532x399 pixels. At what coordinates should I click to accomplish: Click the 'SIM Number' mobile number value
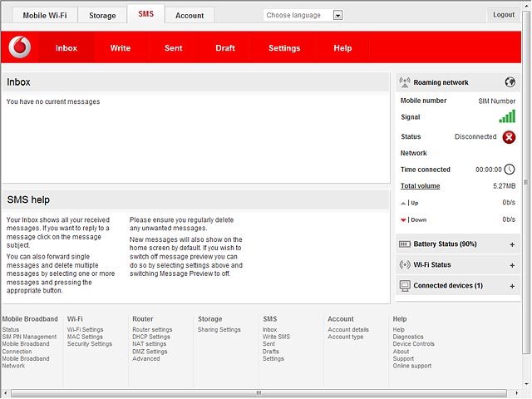(497, 101)
